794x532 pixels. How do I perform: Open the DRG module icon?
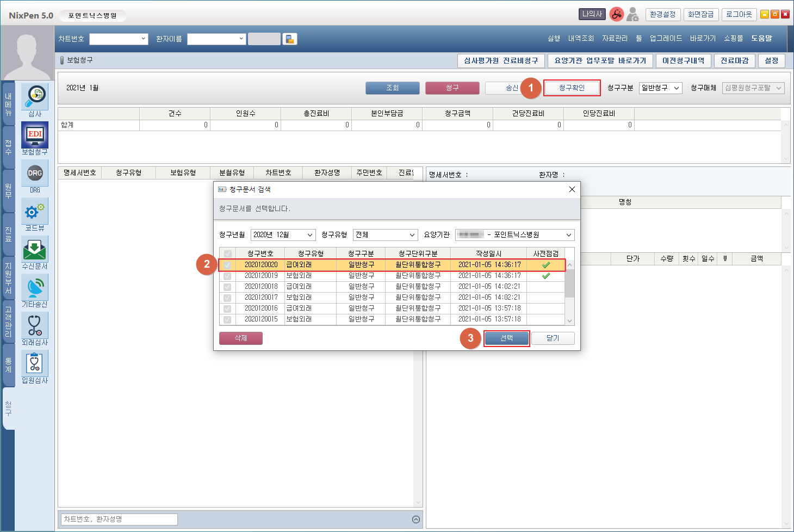(35, 173)
